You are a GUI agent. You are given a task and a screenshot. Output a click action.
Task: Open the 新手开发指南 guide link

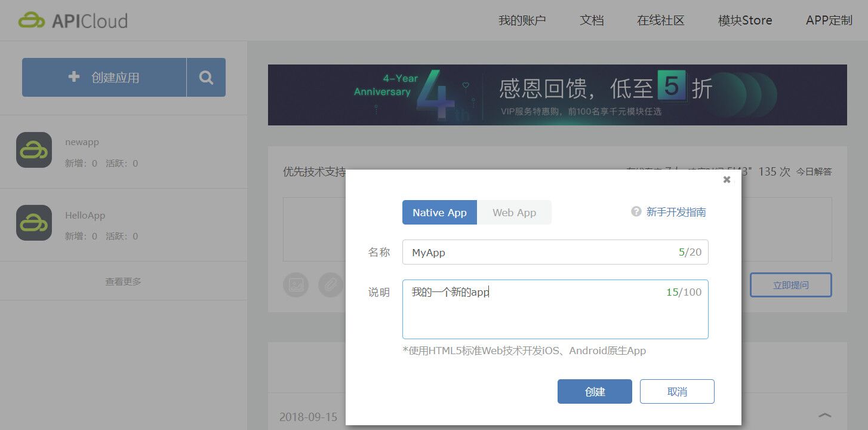coord(677,211)
